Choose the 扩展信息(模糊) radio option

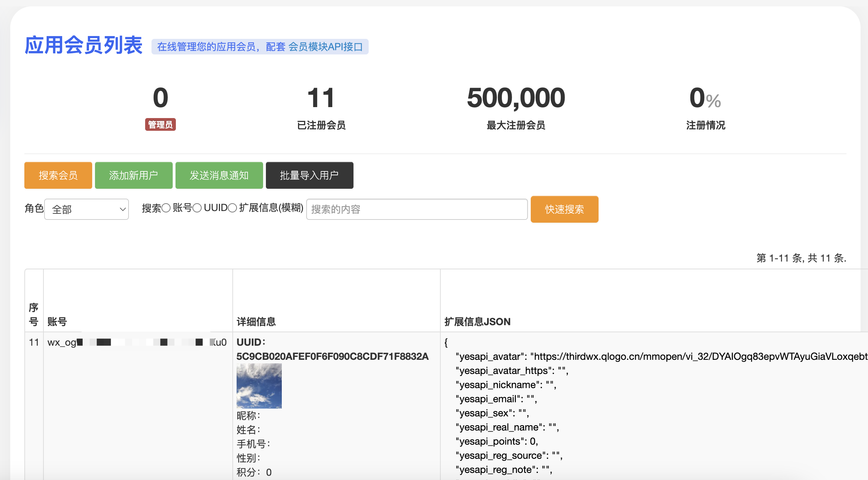232,208
